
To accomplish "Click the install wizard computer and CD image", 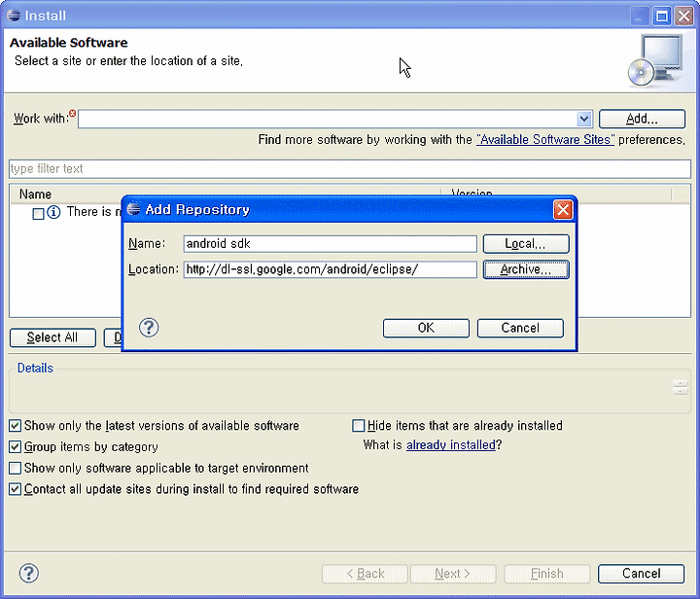I will (655, 60).
